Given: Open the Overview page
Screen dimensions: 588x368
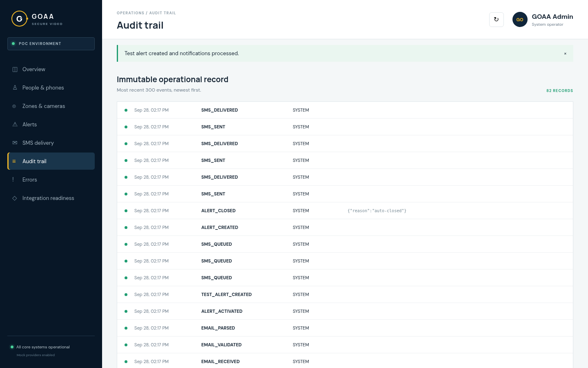Looking at the screenshot, I should (51, 69).
